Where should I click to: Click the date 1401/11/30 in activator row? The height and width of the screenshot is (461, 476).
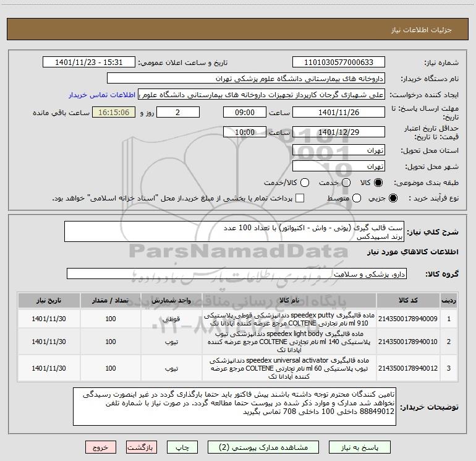coord(49,368)
